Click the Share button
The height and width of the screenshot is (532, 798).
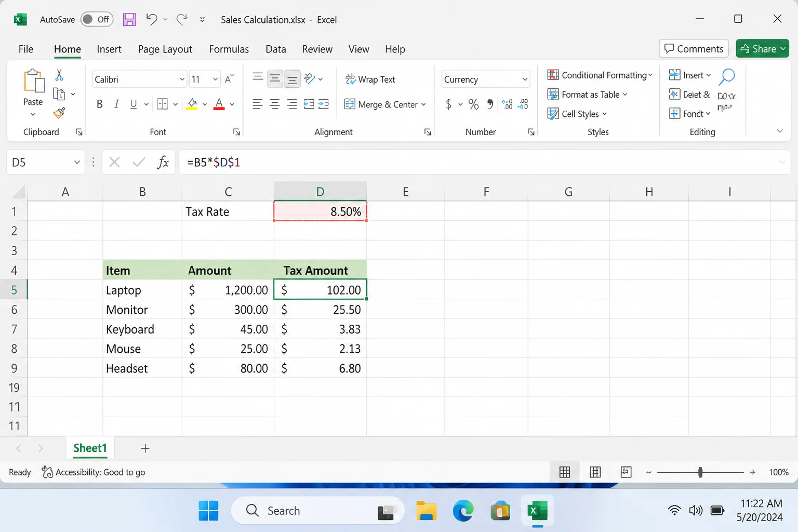tap(762, 49)
